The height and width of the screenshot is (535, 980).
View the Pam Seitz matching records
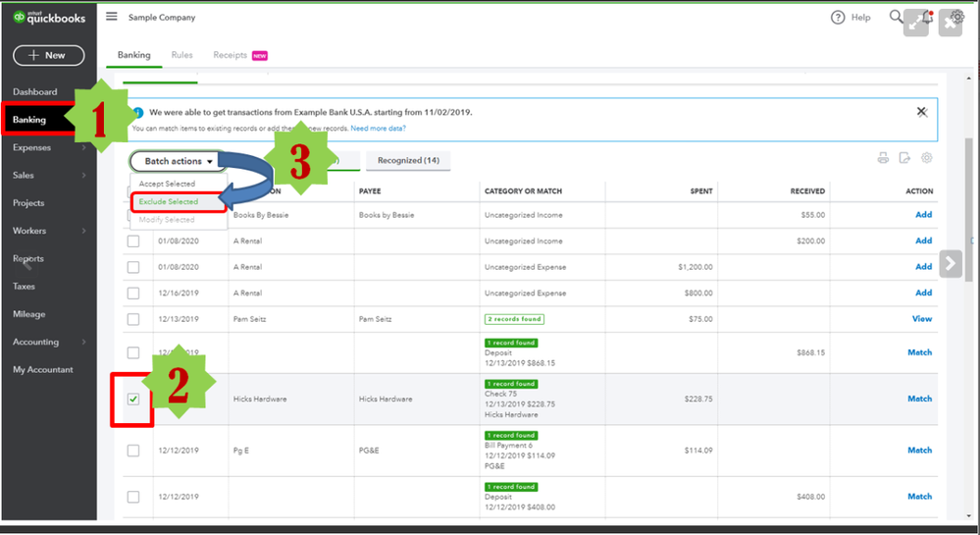click(922, 319)
